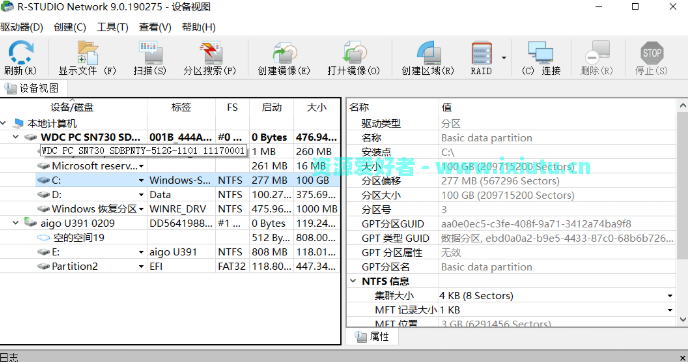Viewport: 688px width, 362px height.
Task: Open the 驱动器(D) menu
Action: tap(22, 27)
